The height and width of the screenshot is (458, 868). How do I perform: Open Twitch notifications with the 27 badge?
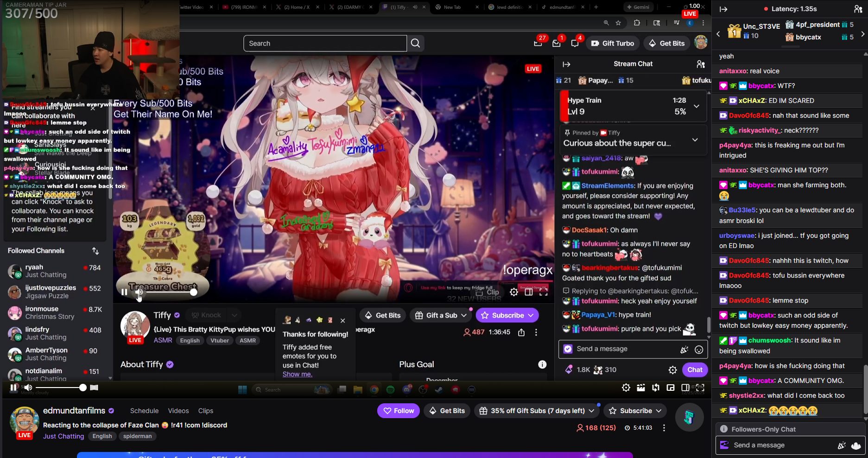538,43
